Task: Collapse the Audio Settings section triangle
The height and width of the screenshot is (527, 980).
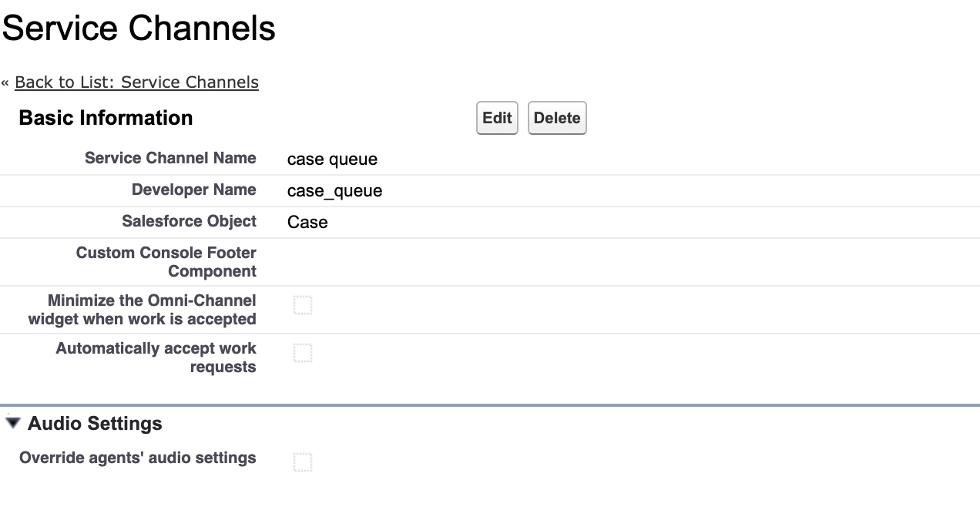Action: pyautogui.click(x=13, y=423)
